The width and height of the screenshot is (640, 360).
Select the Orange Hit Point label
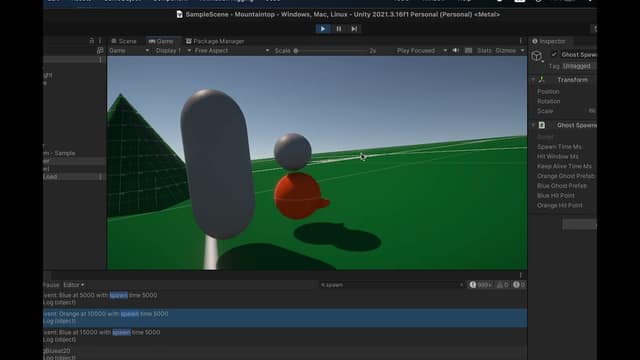[x=560, y=206]
